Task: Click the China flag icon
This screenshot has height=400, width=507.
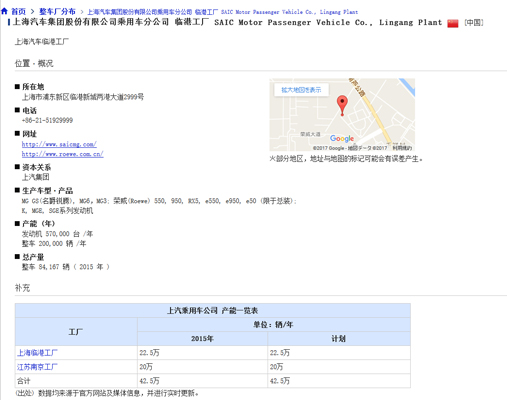Action: pos(453,23)
